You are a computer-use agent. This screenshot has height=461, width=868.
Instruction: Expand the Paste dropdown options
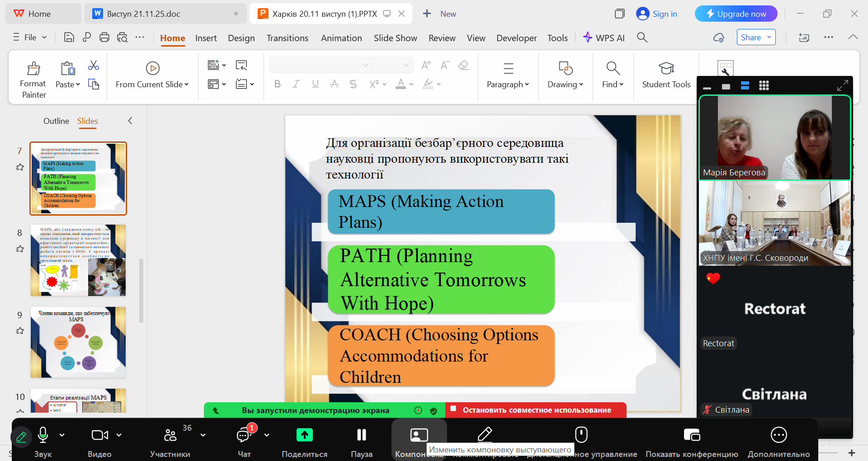click(78, 85)
